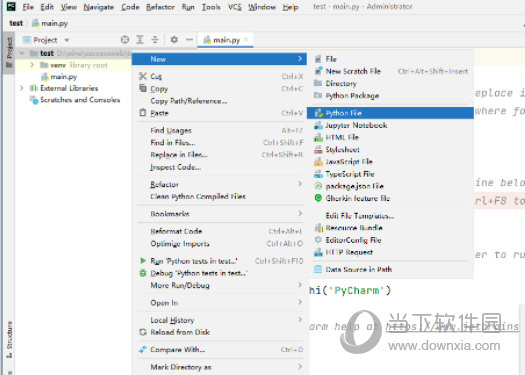Click the Paste clipboard icon in context menu
Viewport: 525px width, 375px height.
143,112
